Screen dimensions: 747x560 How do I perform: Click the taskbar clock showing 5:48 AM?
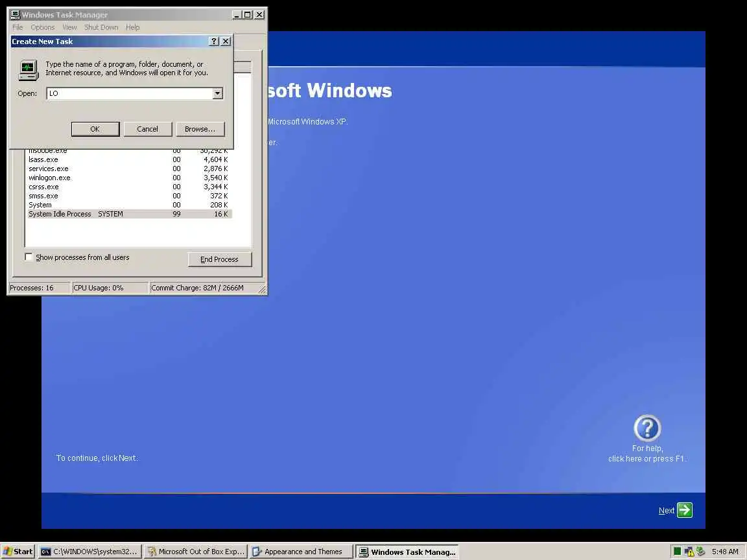coord(725,552)
